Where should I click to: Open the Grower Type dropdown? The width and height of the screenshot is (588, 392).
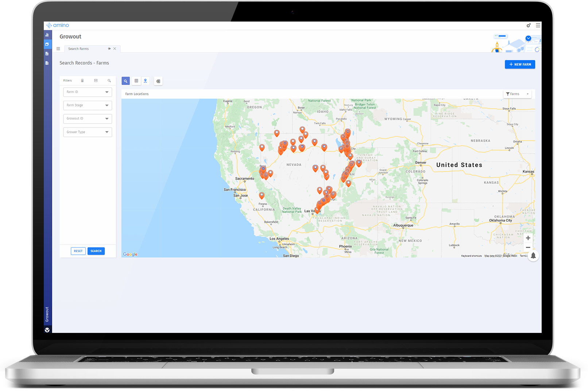pyautogui.click(x=88, y=132)
